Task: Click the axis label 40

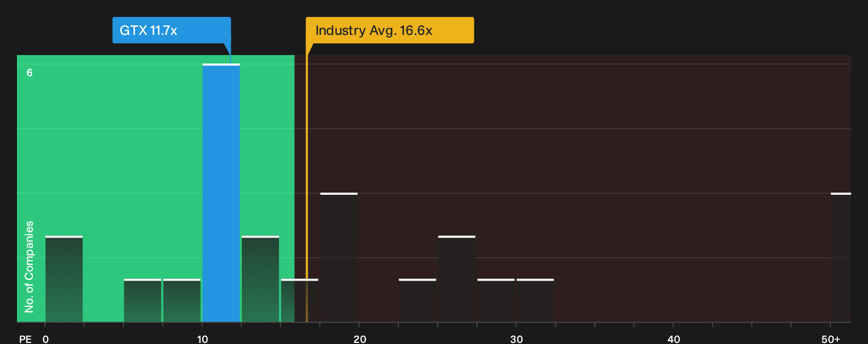Action: [674, 339]
